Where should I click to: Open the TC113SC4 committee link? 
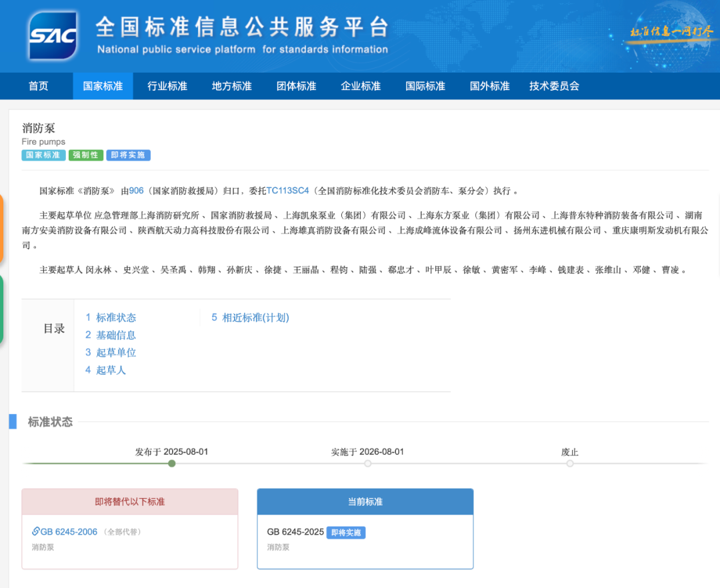point(288,191)
